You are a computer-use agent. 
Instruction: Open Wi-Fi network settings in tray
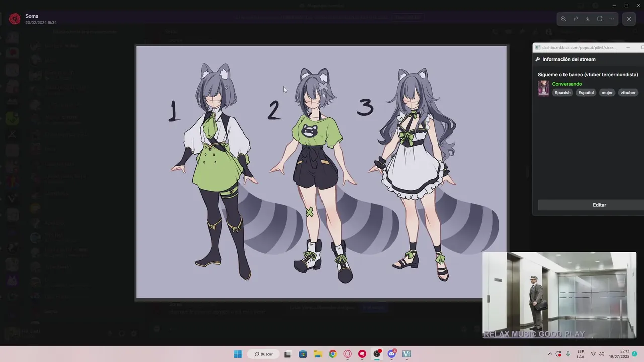(x=593, y=354)
